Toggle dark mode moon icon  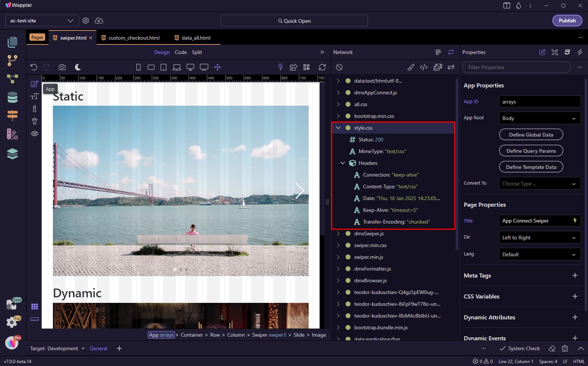pos(78,67)
